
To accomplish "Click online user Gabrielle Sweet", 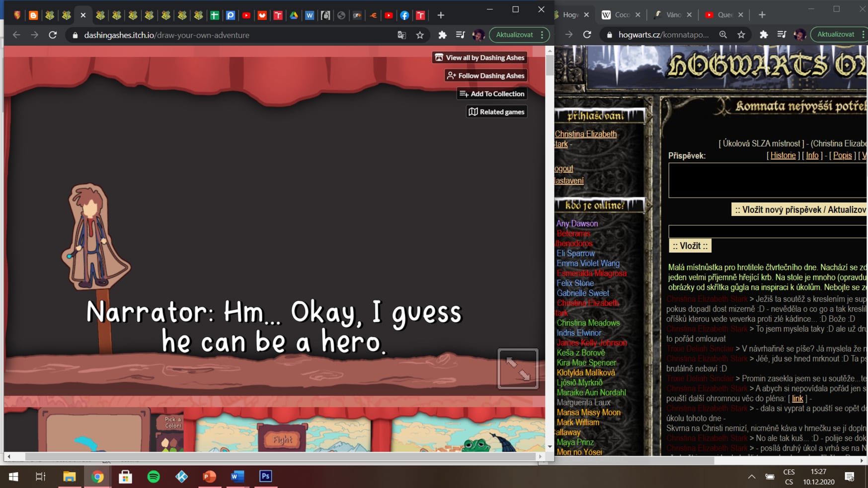I will point(582,293).
